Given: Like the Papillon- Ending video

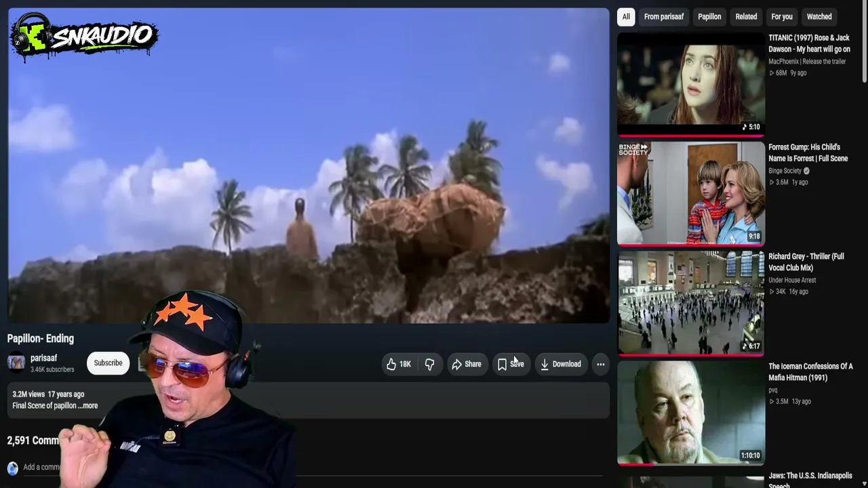Looking at the screenshot, I should 399,364.
